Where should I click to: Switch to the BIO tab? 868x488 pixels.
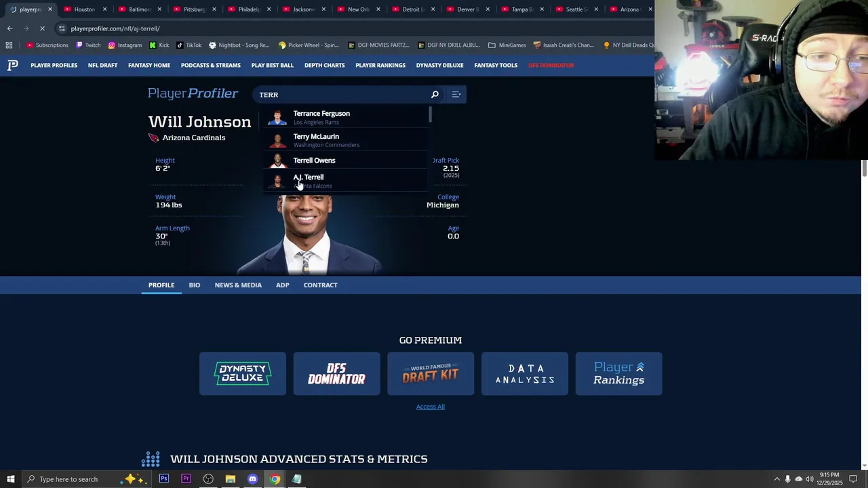194,285
